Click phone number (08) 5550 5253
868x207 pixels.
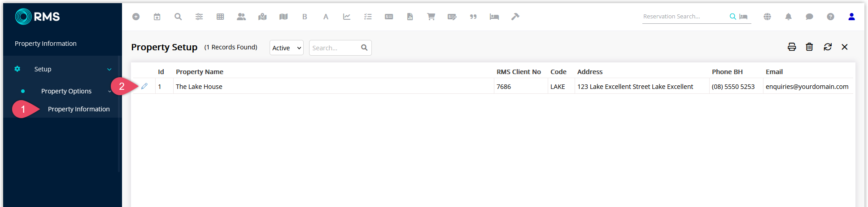[733, 87]
